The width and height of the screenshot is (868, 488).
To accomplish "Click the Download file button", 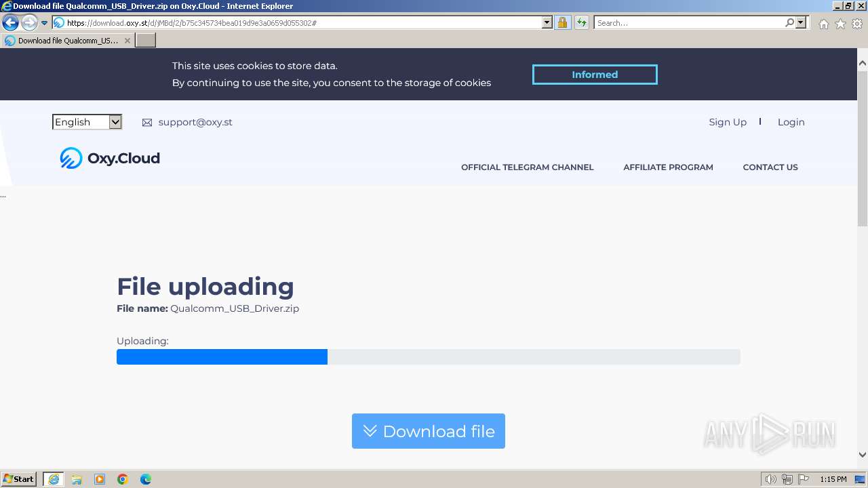I will point(429,431).
